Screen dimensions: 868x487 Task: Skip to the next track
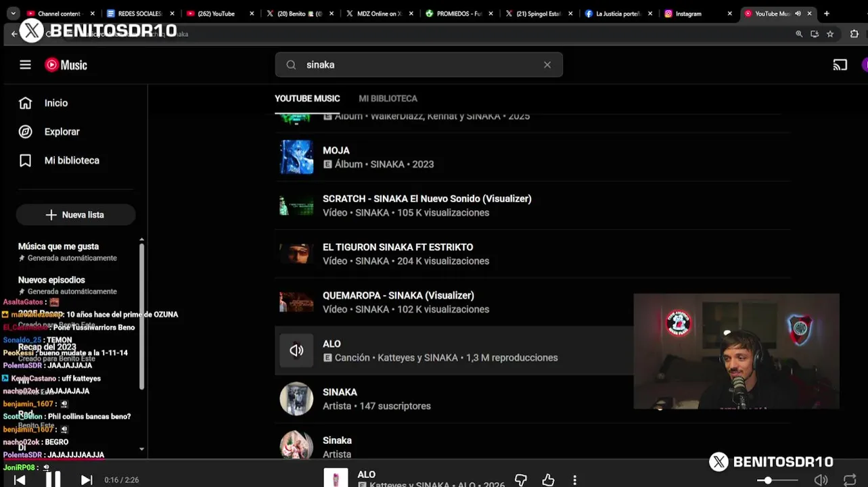coord(87,480)
